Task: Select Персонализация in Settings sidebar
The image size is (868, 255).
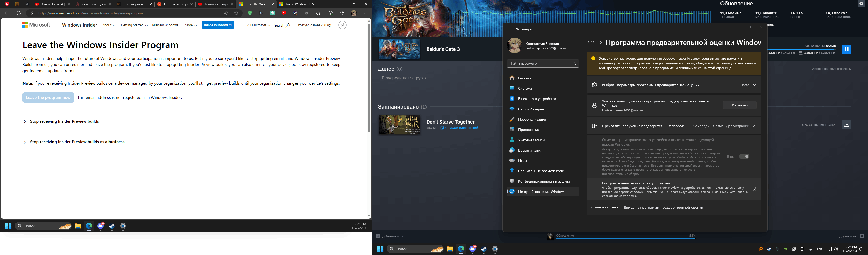Action: coord(543,119)
